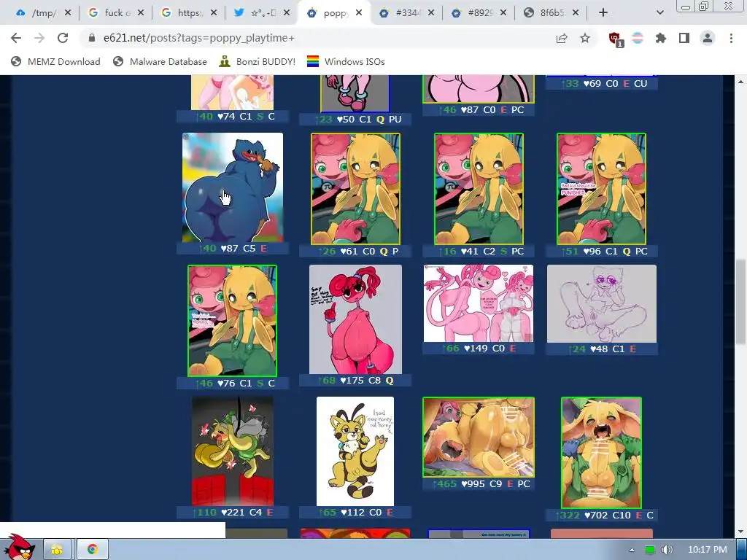Click the stats line showing 40, 87, C5
The image size is (747, 560).
point(233,248)
